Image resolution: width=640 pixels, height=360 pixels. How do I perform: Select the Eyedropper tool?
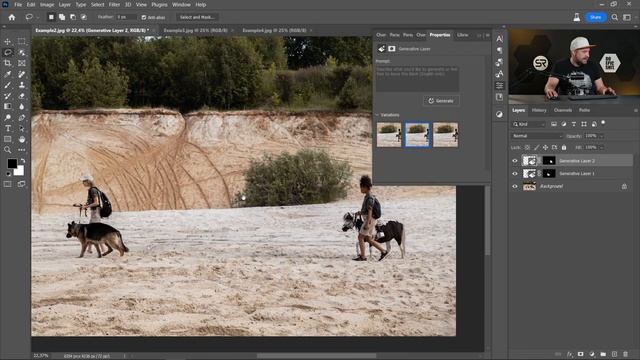[8, 74]
